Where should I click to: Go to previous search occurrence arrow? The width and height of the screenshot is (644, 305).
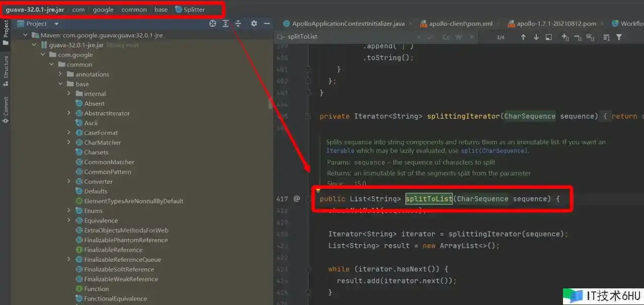click(523, 37)
